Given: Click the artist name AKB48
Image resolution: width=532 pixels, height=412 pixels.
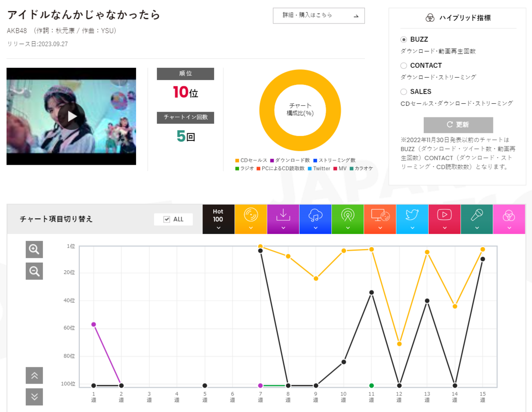Looking at the screenshot, I should tap(17, 31).
